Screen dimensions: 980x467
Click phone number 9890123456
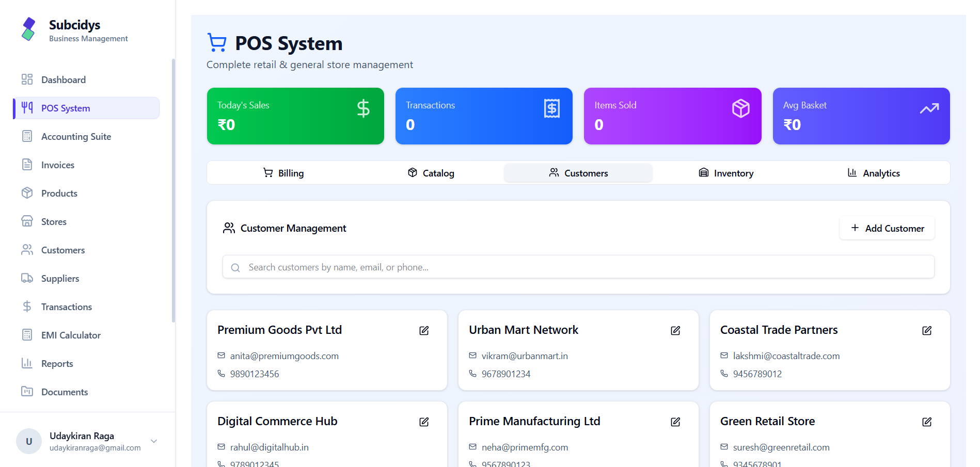click(x=255, y=374)
